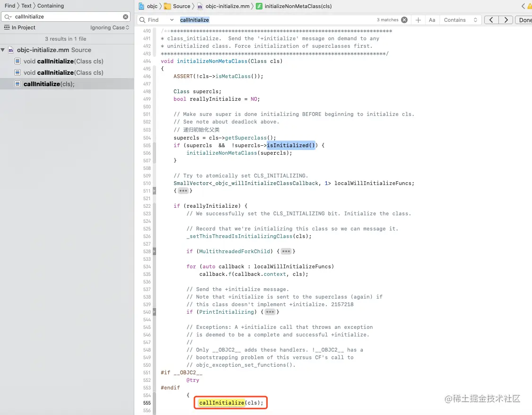Click initializeNonMetaClass(supercls) call on line 506

[239, 153]
